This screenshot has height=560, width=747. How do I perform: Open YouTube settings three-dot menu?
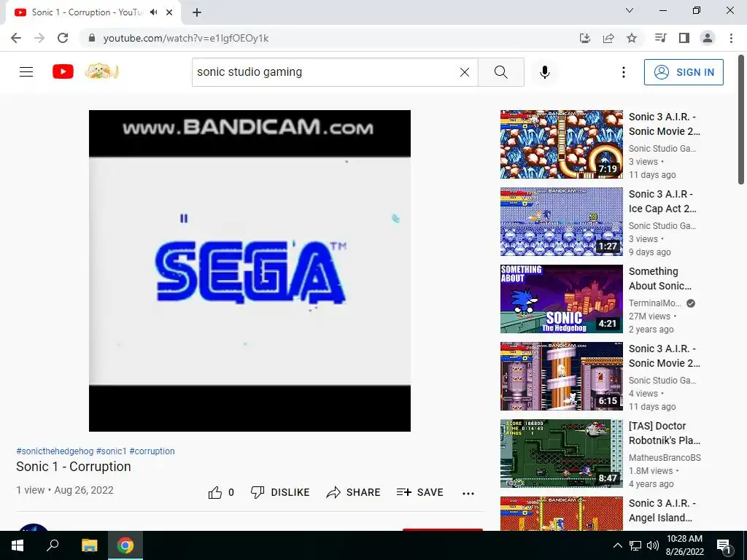click(623, 72)
